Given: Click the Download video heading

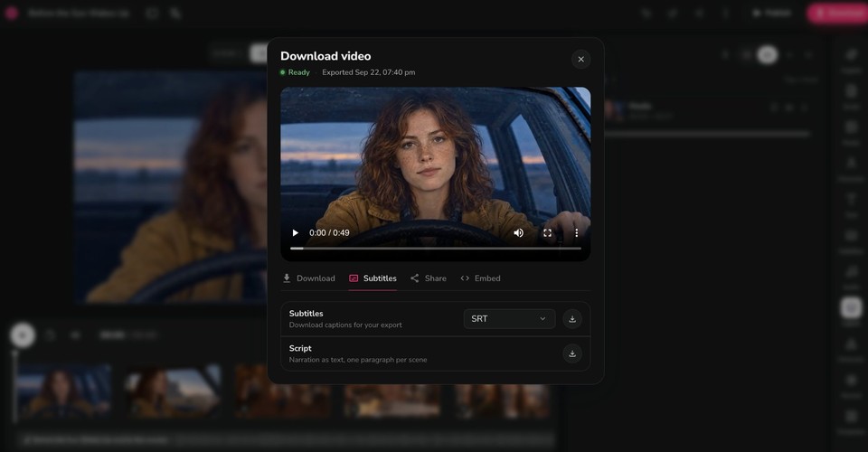Looking at the screenshot, I should (x=325, y=56).
